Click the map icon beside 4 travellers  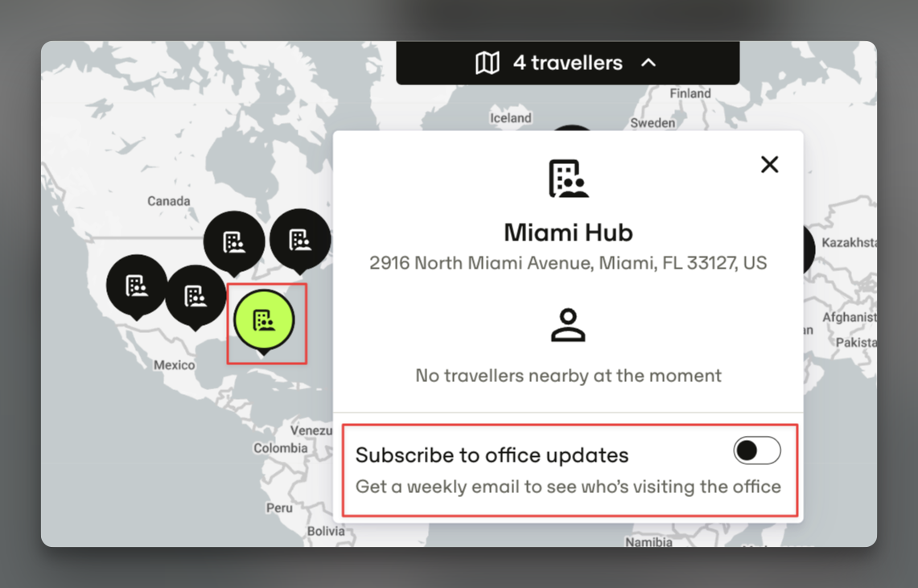coord(487,63)
